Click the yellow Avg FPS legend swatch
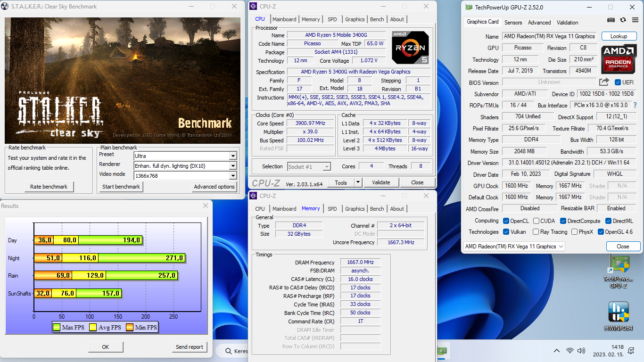 [93, 327]
